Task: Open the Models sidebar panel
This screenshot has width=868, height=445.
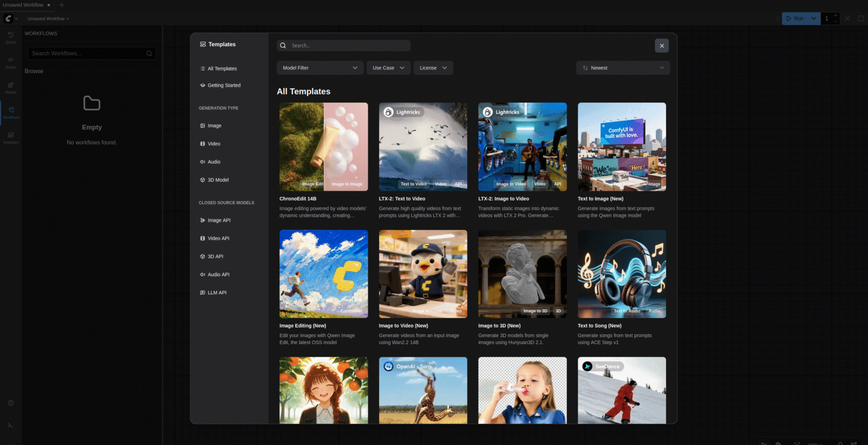Action: (x=10, y=87)
